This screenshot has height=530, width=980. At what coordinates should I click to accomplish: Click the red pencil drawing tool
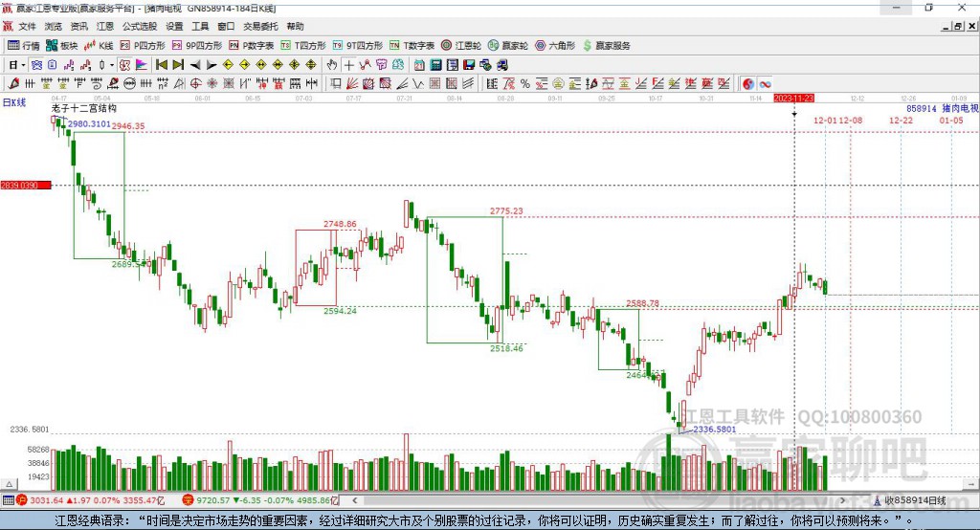pyautogui.click(x=13, y=84)
